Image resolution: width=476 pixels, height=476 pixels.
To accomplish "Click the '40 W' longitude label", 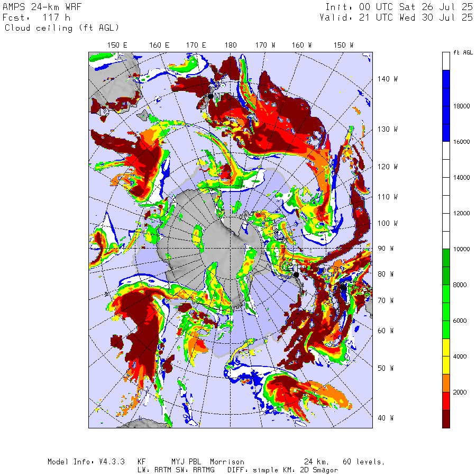I will 386,418.
